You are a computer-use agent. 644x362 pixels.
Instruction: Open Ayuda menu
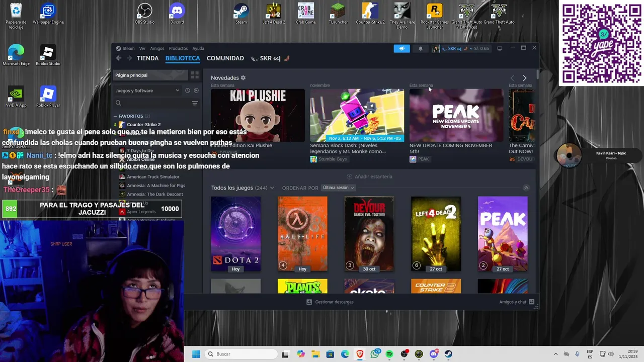click(x=198, y=49)
